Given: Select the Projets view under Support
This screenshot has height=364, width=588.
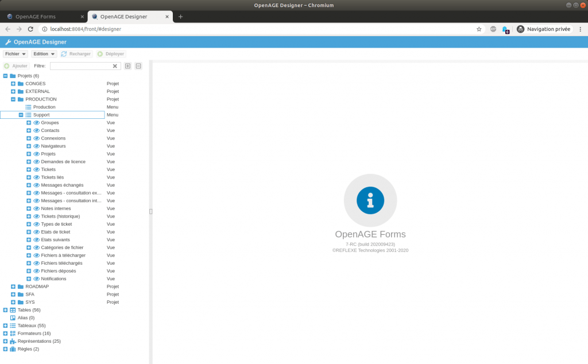Looking at the screenshot, I should [48, 154].
